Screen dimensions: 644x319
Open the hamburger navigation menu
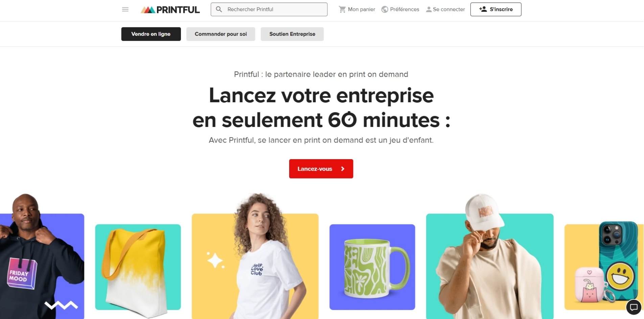click(x=125, y=9)
